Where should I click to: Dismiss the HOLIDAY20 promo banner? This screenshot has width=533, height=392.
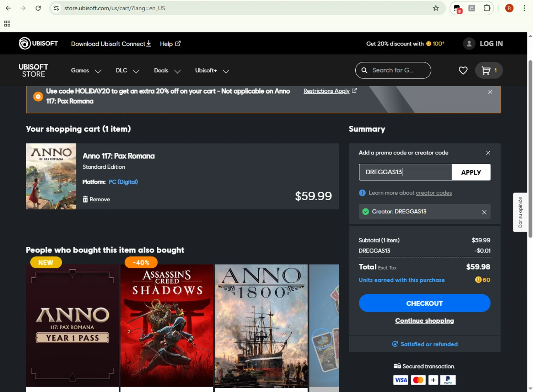[490, 92]
